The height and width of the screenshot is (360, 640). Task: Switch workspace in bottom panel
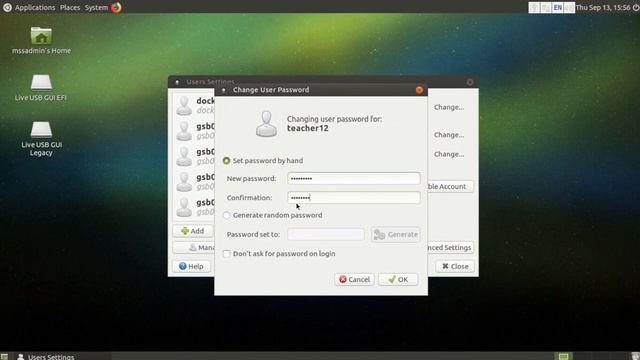[564, 356]
